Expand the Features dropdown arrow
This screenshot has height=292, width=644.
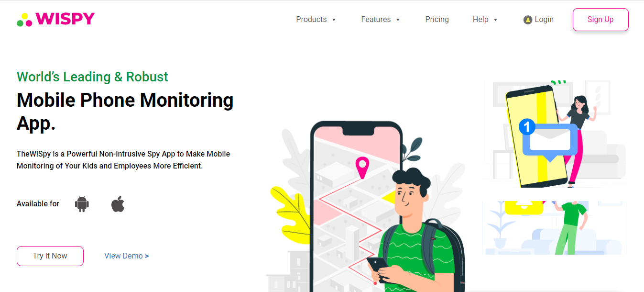click(398, 20)
